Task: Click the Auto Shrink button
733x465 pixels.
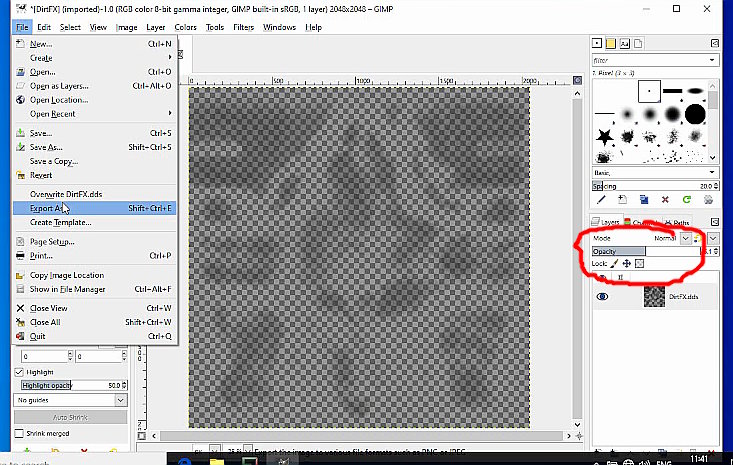Action: tap(70, 417)
